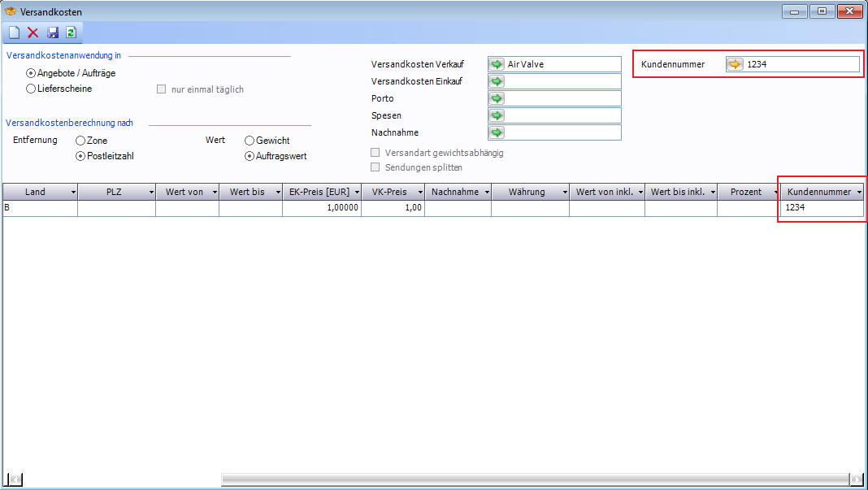Click the green refresh toolbar icon
The image size is (868, 490).
[x=72, y=33]
